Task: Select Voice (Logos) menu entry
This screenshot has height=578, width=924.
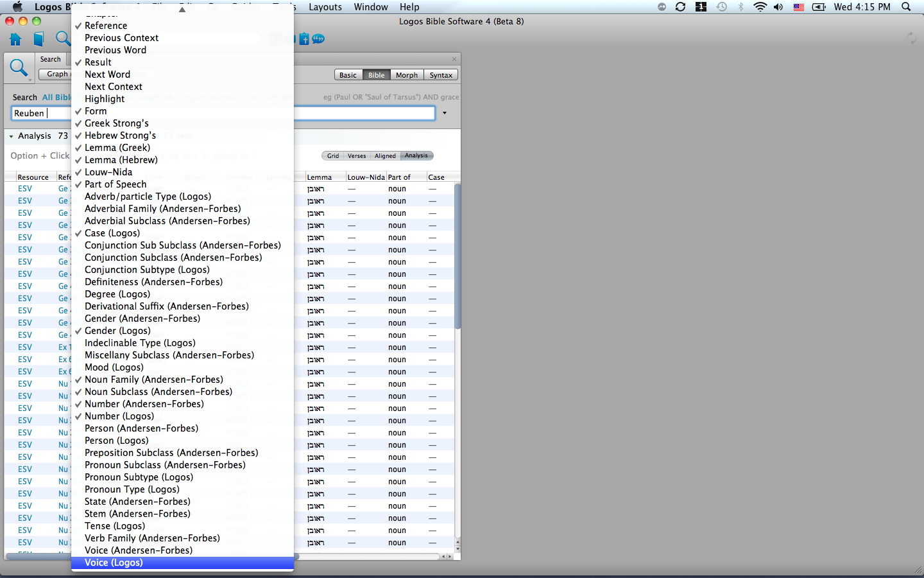Action: 183,563
